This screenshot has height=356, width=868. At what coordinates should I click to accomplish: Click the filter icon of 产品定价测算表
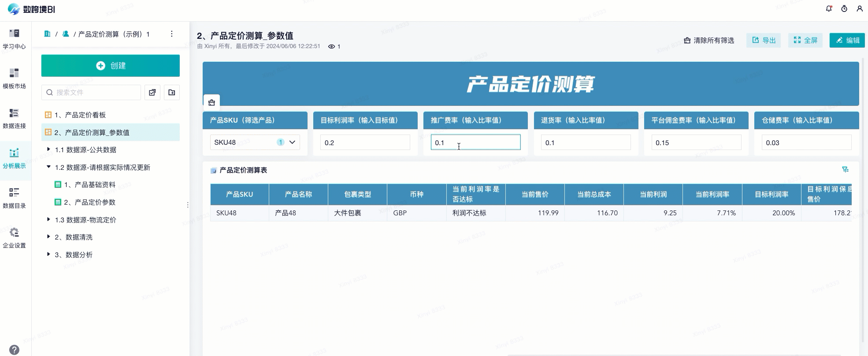coord(845,169)
